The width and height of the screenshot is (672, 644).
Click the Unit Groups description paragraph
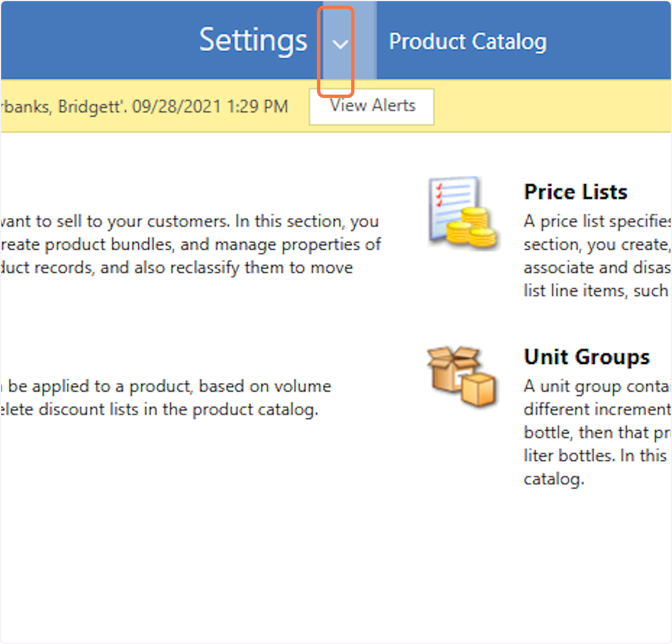click(x=596, y=432)
